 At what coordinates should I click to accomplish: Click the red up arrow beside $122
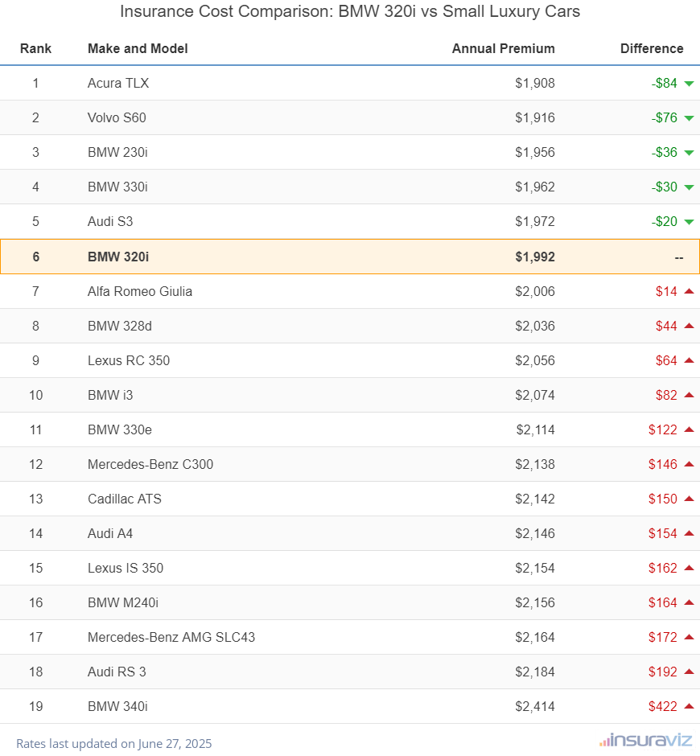pos(689,429)
